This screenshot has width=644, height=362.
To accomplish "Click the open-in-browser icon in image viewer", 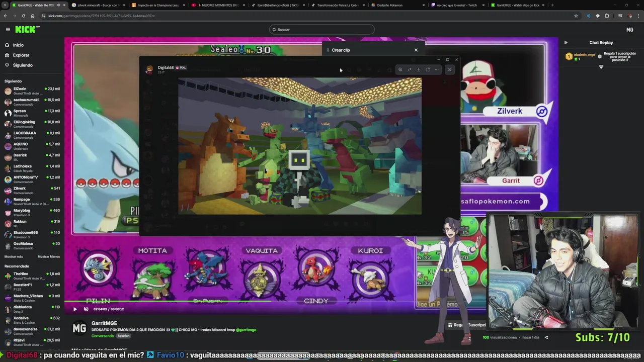I will pos(428,70).
